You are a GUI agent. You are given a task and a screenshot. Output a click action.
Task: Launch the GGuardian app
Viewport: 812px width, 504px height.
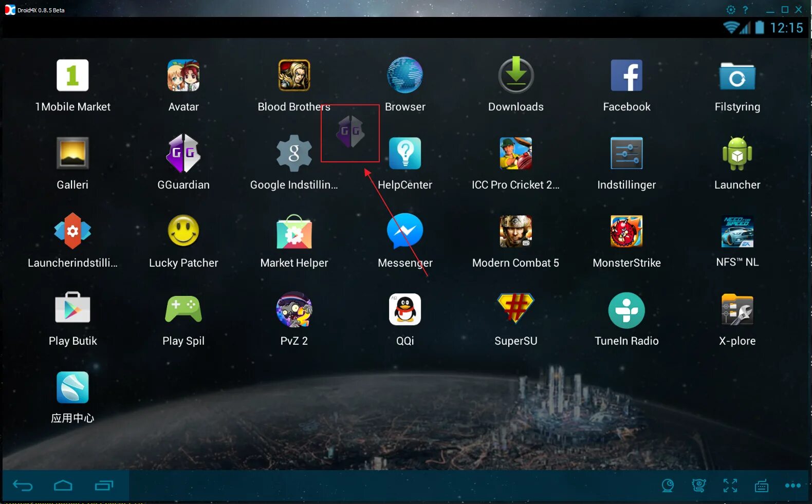point(183,153)
